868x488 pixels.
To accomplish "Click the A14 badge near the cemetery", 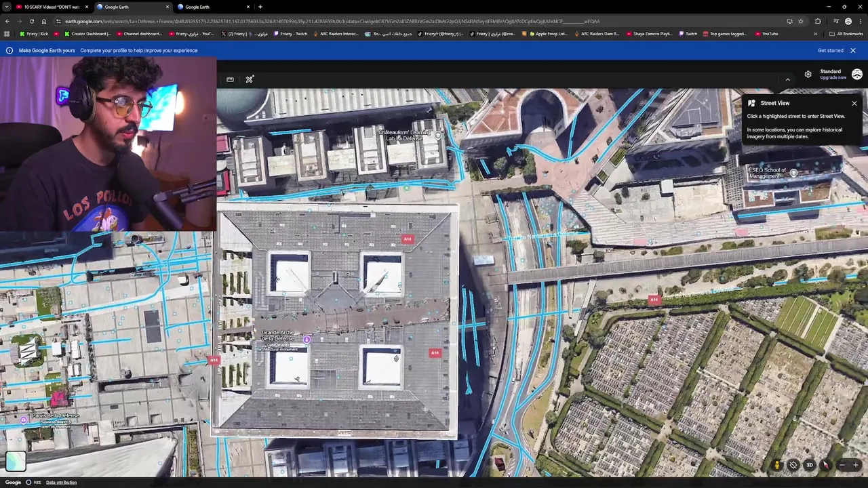I will click(x=653, y=300).
